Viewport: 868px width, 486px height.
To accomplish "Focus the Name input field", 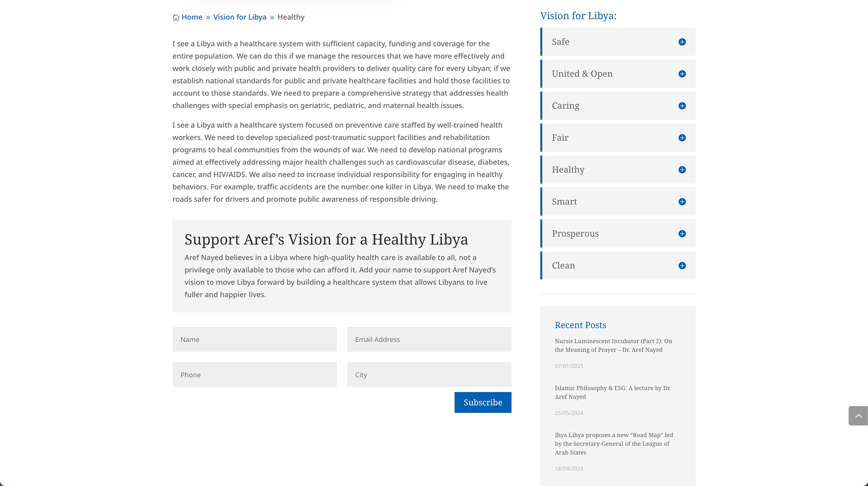I will point(255,340).
